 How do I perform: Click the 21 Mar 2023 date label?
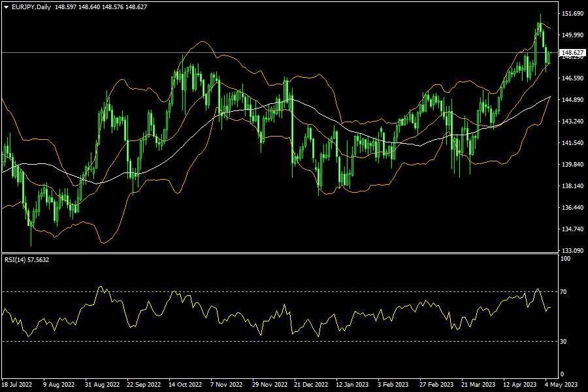coord(478,385)
